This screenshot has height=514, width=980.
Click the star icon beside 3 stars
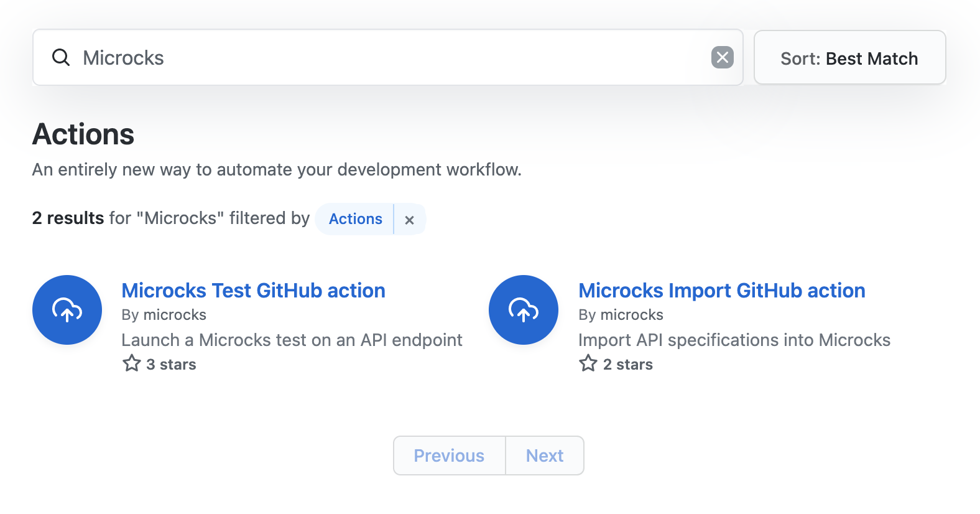coord(132,363)
